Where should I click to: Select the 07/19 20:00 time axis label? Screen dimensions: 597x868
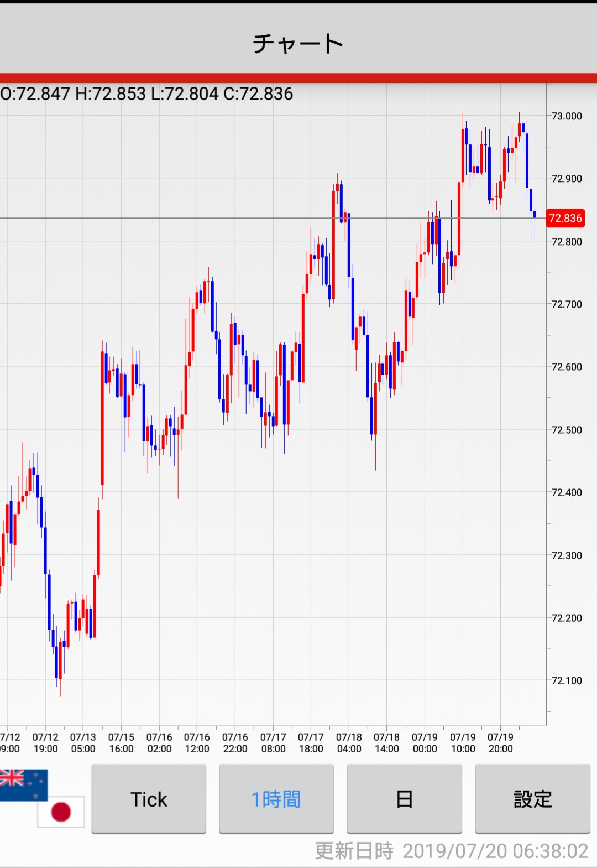click(x=500, y=743)
